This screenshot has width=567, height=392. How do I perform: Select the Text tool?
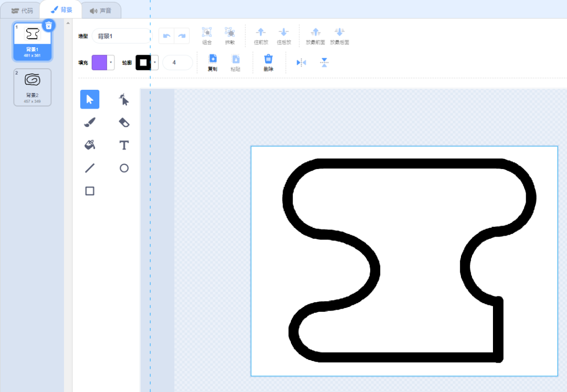pos(124,145)
